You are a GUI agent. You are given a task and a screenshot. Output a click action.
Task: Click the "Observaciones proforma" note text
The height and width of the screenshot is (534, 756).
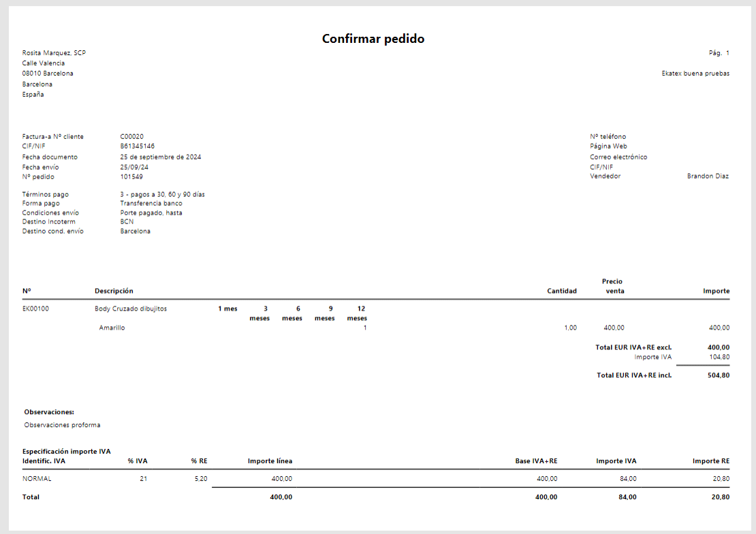tap(62, 425)
